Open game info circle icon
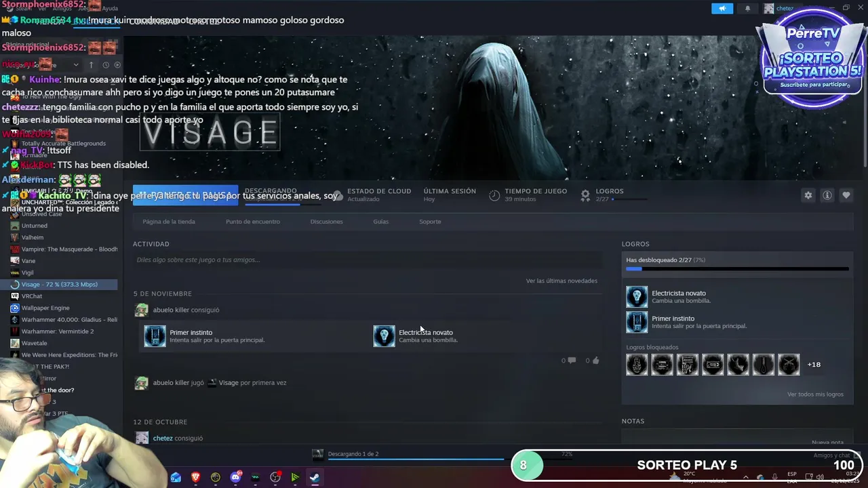 coord(827,195)
